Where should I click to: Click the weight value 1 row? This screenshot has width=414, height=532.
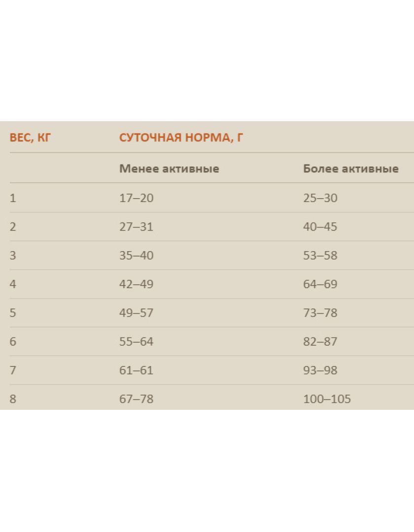13,198
